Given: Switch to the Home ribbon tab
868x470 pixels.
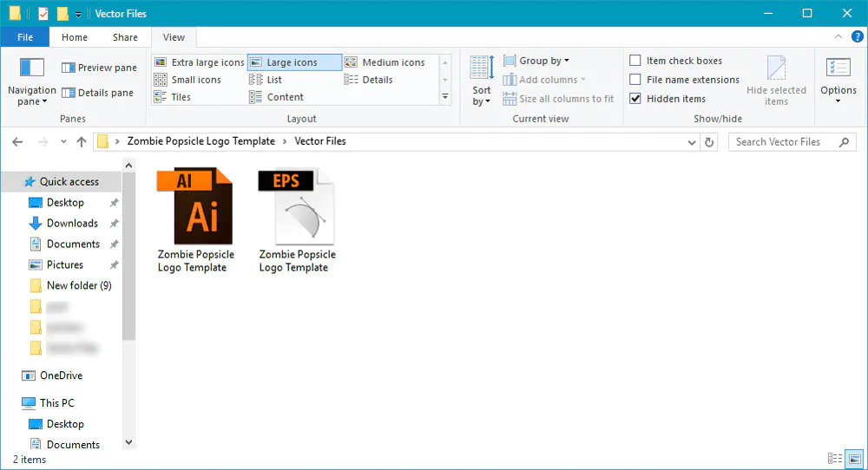Looking at the screenshot, I should pyautogui.click(x=74, y=37).
